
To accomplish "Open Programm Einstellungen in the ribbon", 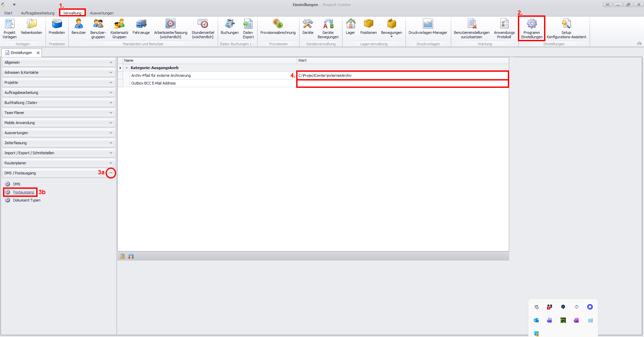I will 532,28.
